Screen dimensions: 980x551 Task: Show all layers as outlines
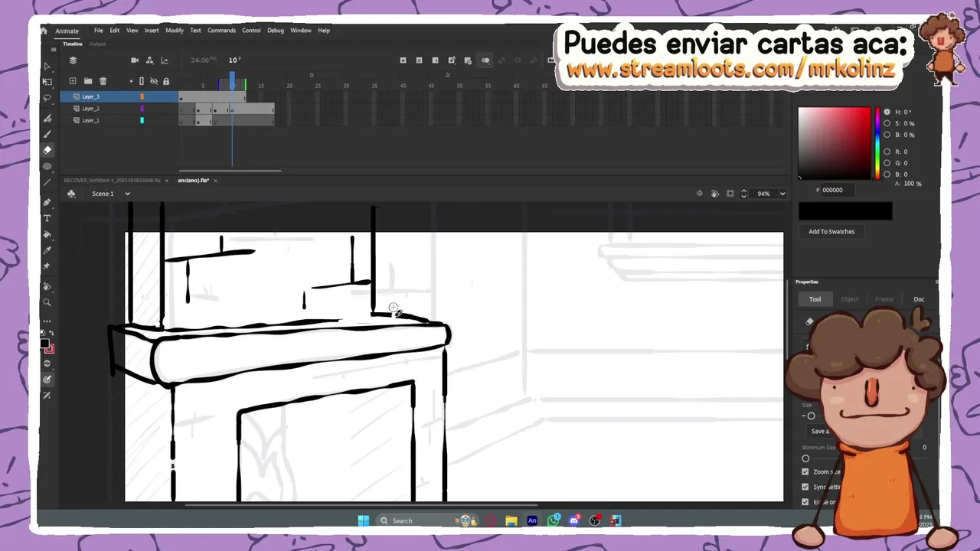(x=142, y=81)
